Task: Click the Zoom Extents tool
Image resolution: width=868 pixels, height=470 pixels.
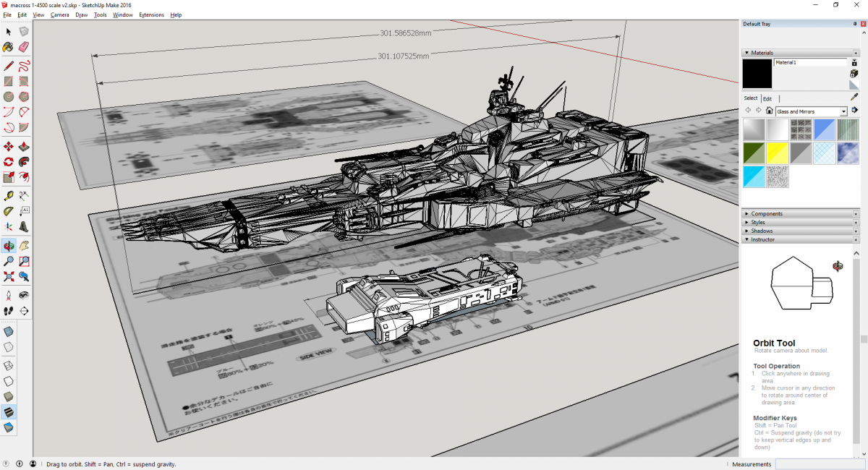Action: click(x=9, y=275)
